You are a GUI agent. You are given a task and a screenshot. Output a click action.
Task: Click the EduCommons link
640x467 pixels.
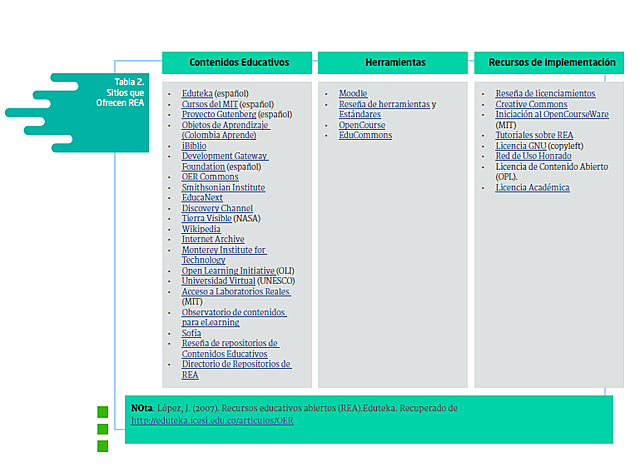point(365,135)
